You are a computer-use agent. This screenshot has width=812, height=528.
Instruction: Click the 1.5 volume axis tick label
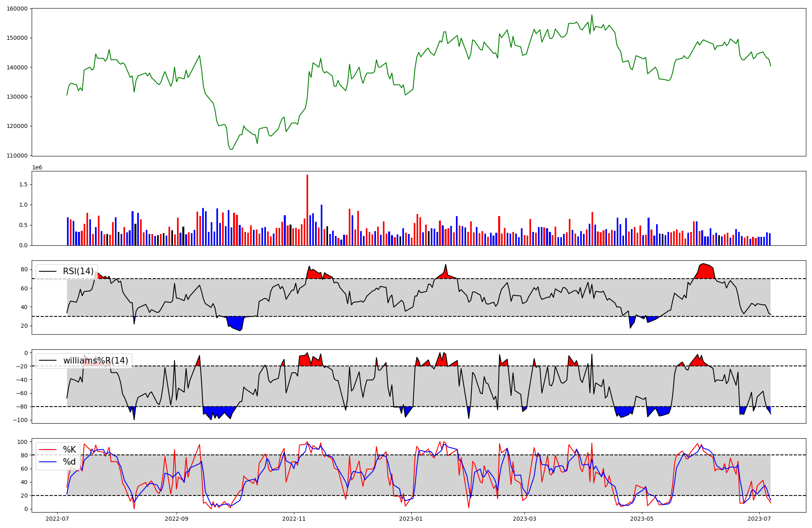(x=23, y=184)
